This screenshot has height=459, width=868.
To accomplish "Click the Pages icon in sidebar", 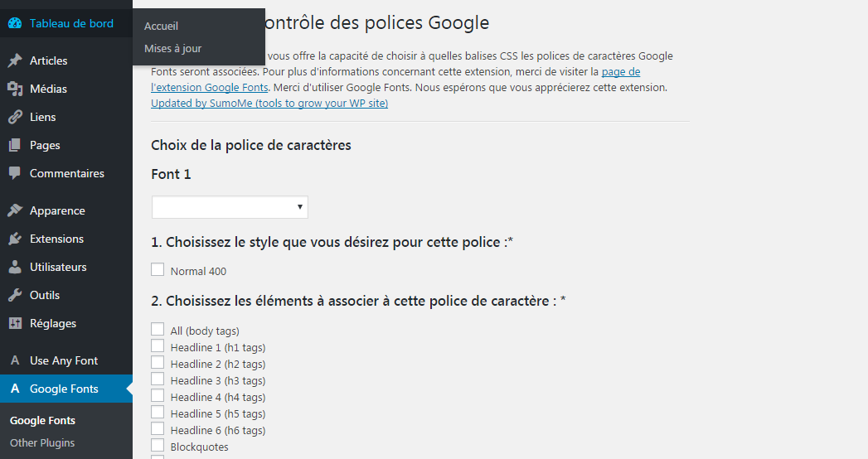I will tap(15, 145).
